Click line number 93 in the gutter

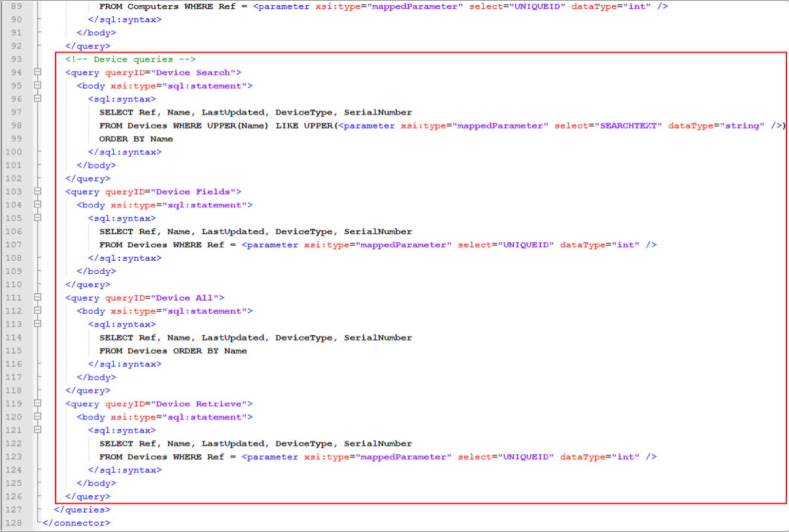pos(16,59)
